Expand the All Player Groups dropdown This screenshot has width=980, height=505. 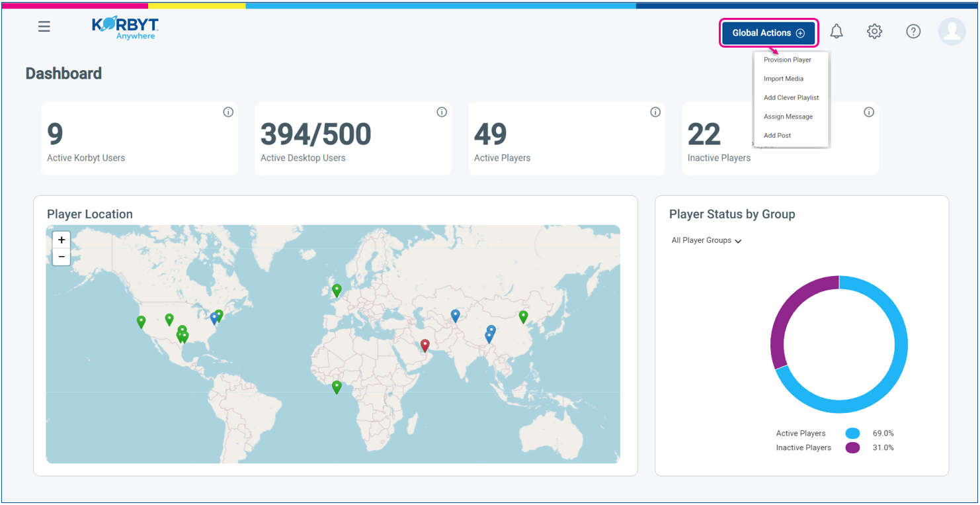[x=706, y=241]
